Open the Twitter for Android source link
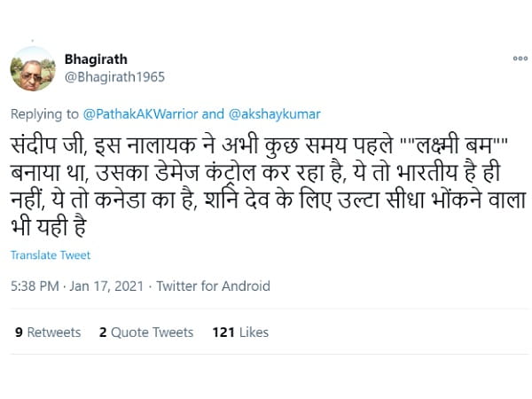Image resolution: width=532 pixels, height=399 pixels. 213,286
